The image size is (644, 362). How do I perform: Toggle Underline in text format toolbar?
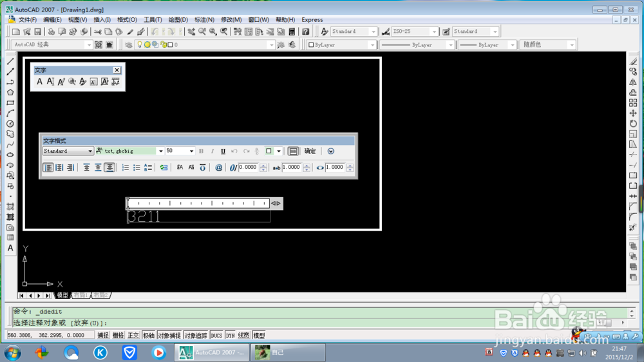click(x=223, y=151)
